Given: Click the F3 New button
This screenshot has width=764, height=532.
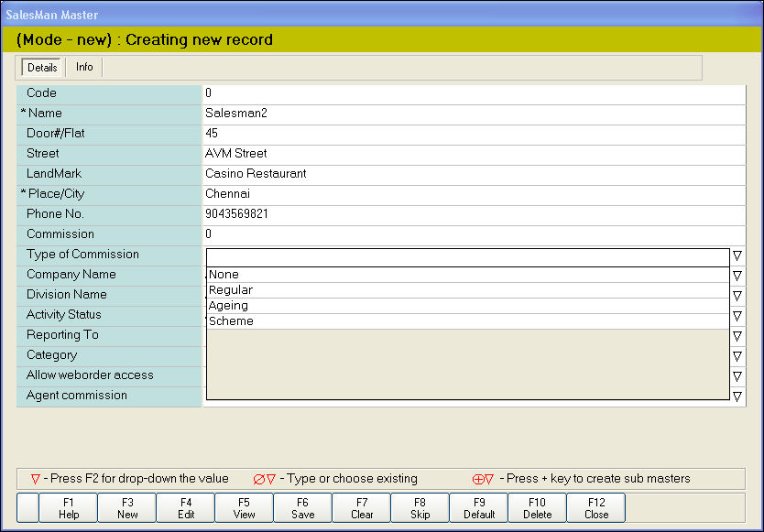Looking at the screenshot, I should (127, 508).
